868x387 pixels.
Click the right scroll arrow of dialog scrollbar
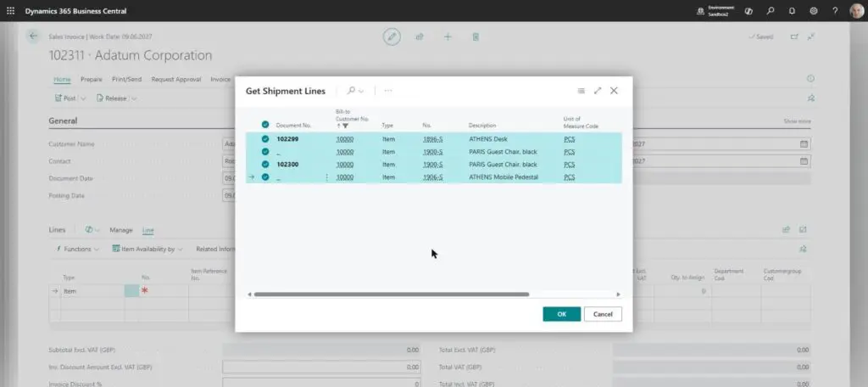coord(618,294)
